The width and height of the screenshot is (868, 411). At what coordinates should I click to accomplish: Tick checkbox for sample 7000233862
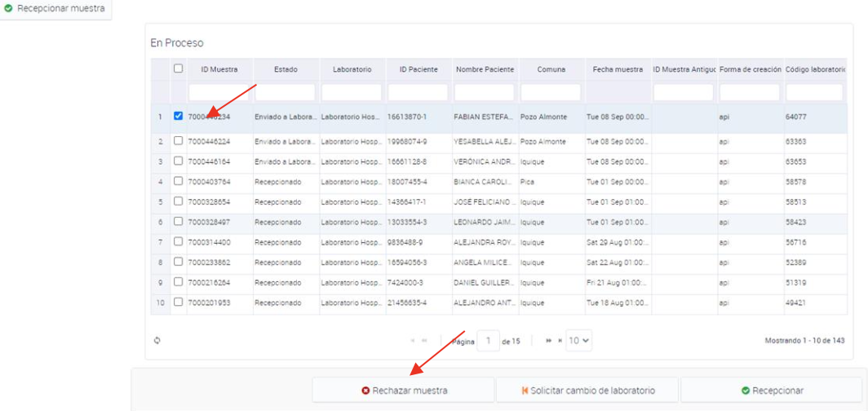[x=178, y=262]
